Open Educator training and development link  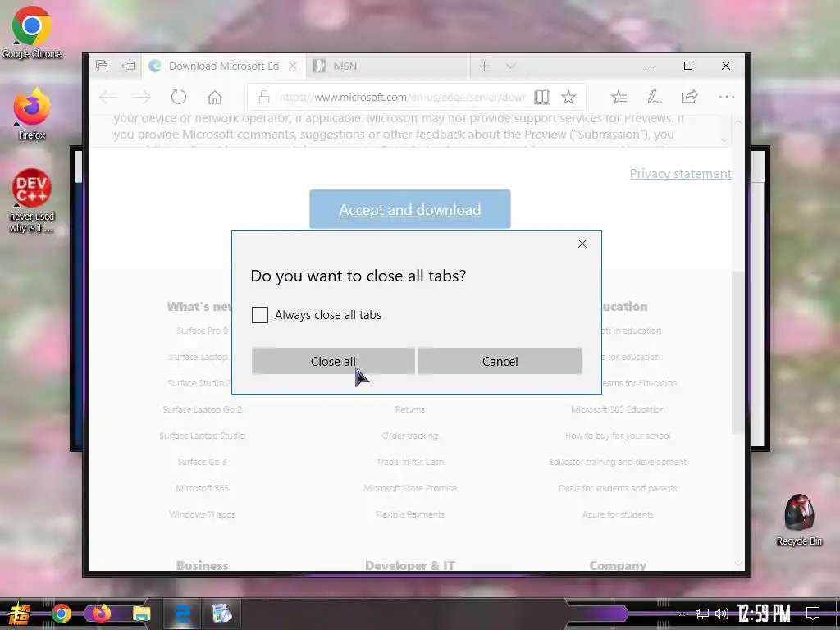pos(618,462)
